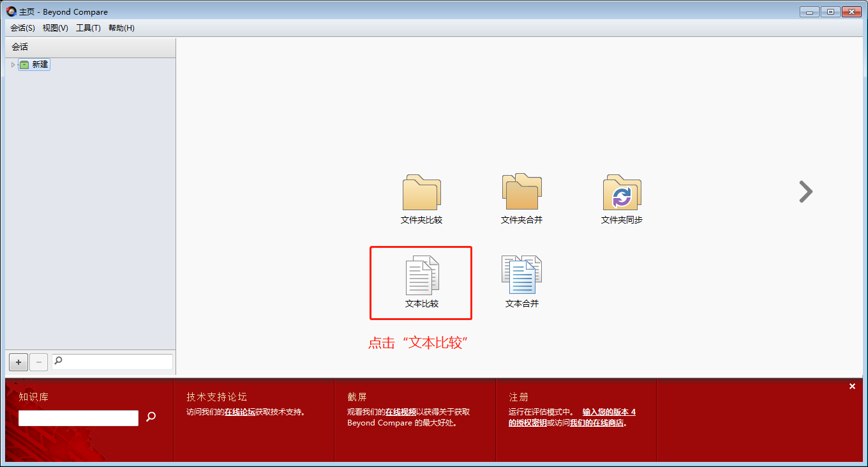Screen dimensions: 868x467
Task: Maximize the Beyond Compare window
Action: click(x=830, y=11)
